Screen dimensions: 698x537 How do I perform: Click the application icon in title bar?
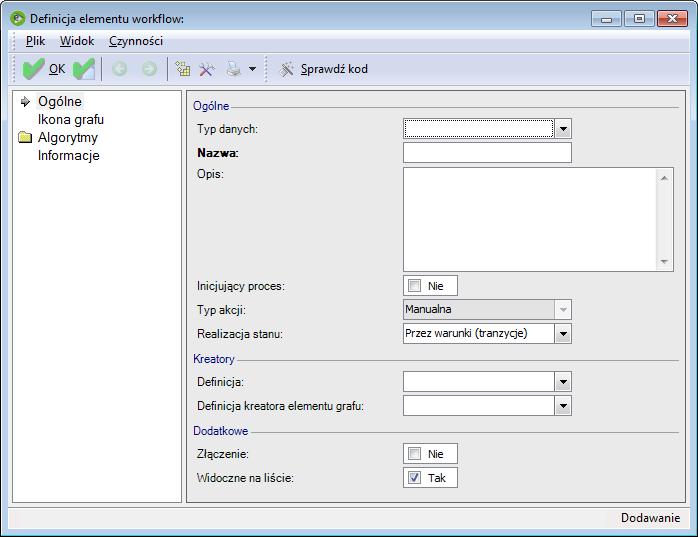point(18,19)
